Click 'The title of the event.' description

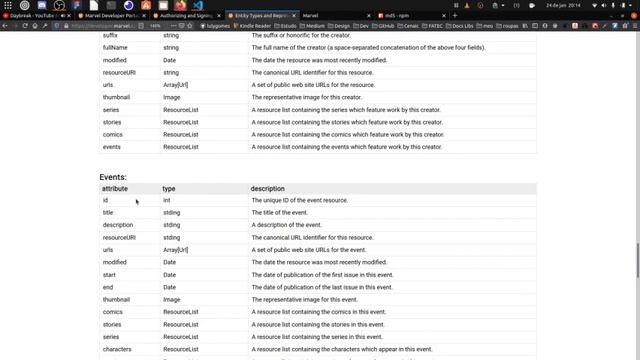pos(280,212)
